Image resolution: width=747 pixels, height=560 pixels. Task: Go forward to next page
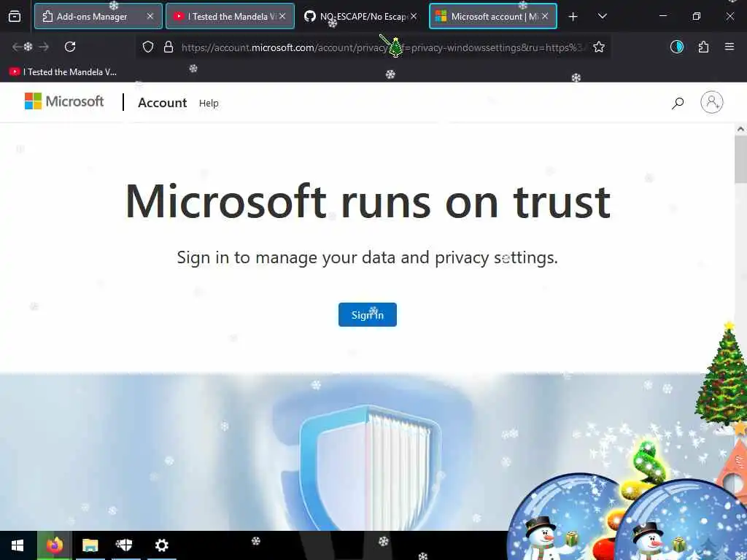(x=44, y=47)
